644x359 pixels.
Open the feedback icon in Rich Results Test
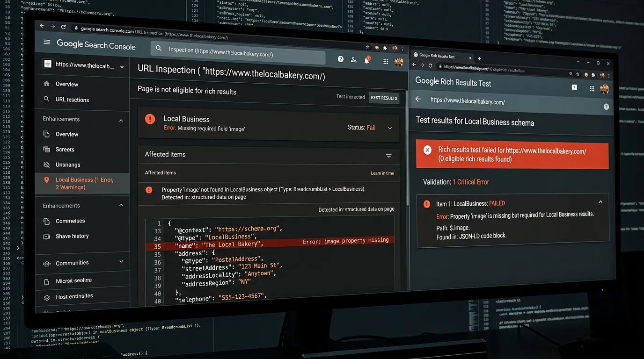pyautogui.click(x=574, y=87)
